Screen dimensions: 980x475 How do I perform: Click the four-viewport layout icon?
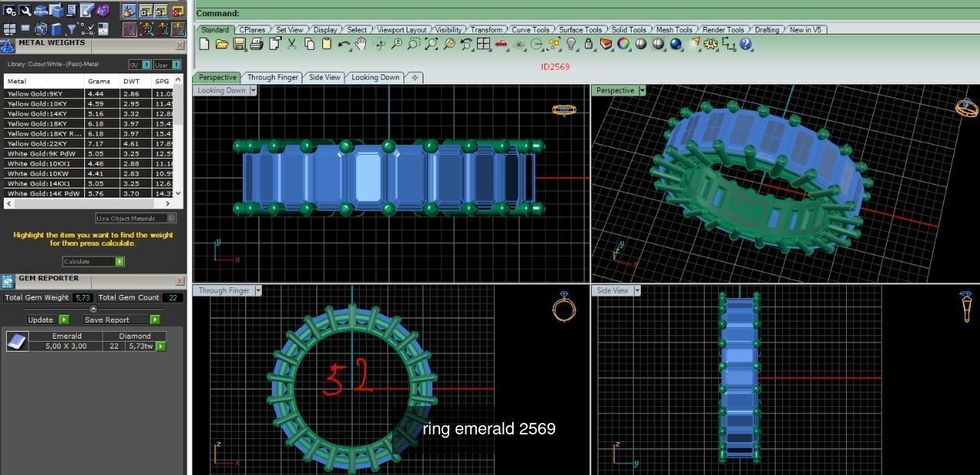coord(483,44)
